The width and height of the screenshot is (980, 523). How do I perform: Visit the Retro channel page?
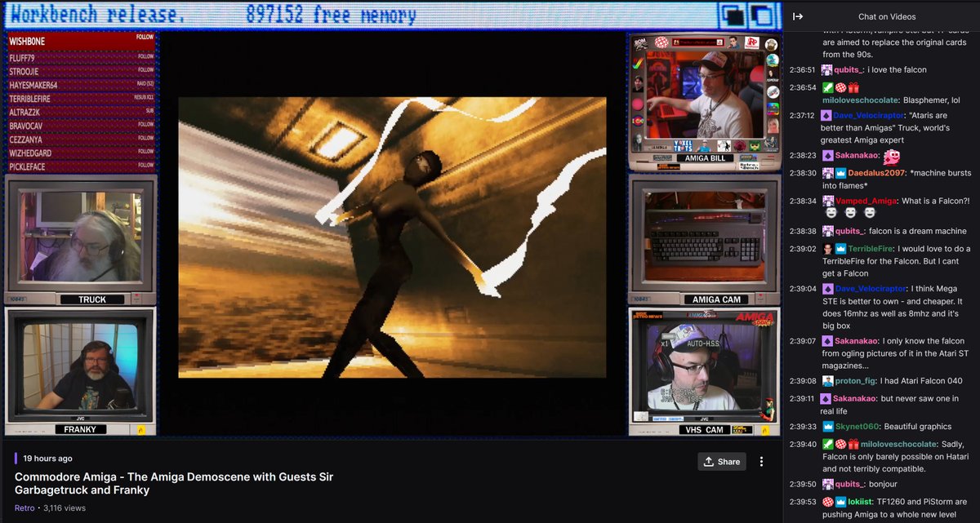pos(24,507)
